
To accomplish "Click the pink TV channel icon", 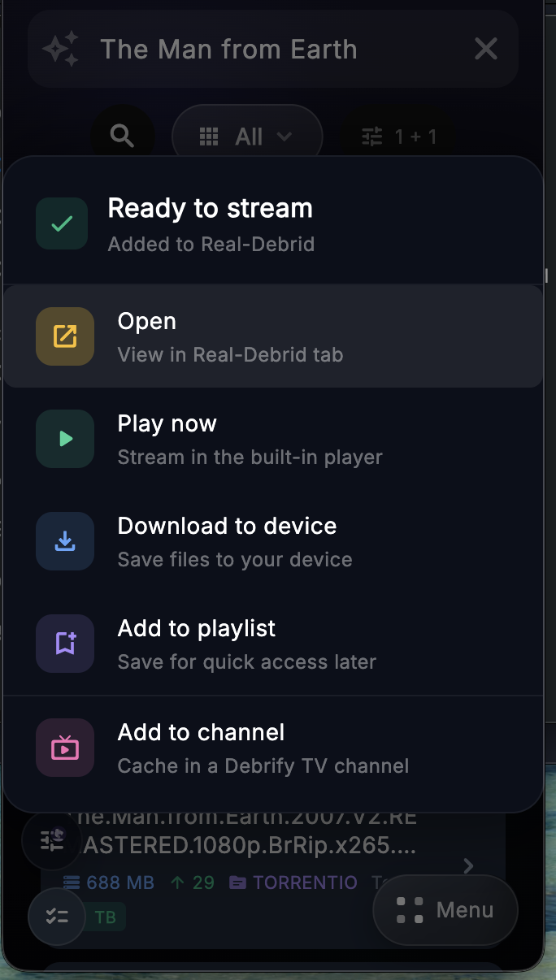I will click(x=65, y=748).
